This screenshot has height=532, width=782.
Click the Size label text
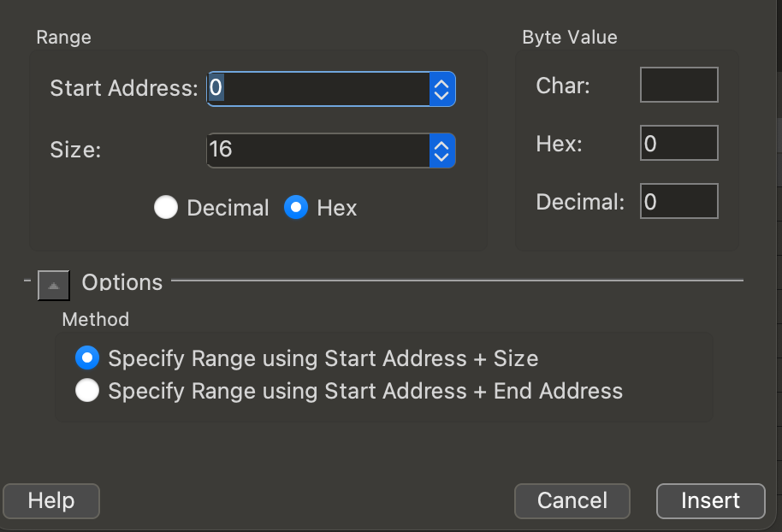point(75,150)
